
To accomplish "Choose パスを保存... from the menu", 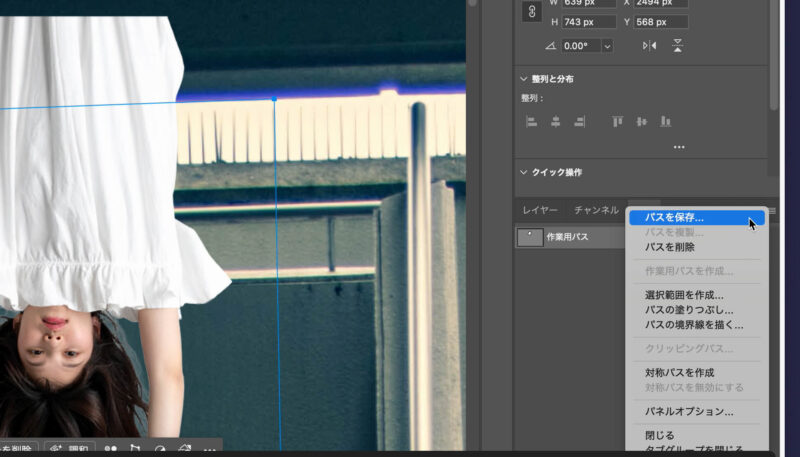I will tap(674, 216).
